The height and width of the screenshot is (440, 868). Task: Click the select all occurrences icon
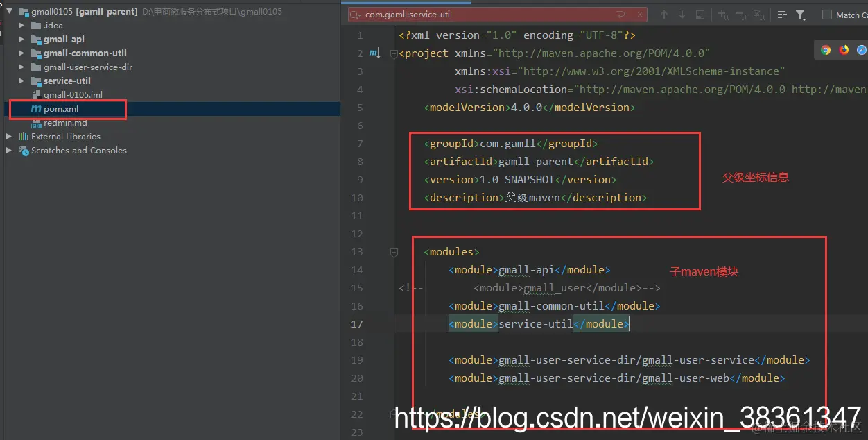click(759, 15)
